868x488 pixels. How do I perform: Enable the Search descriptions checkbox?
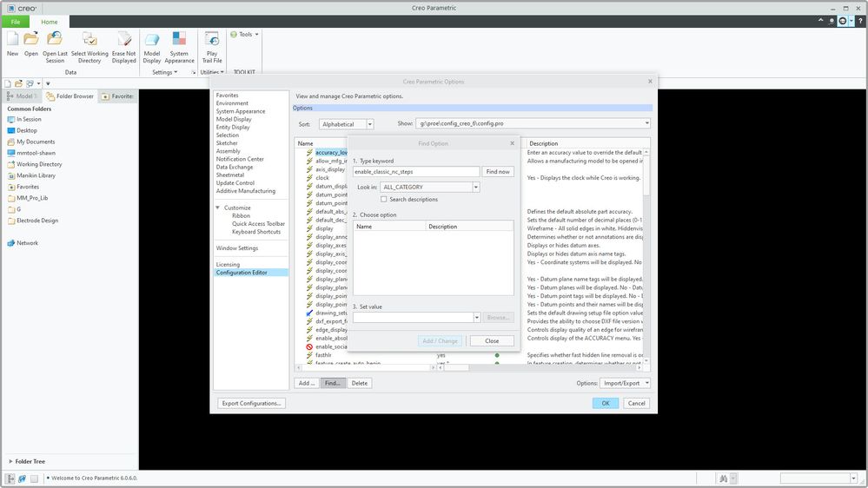coord(384,200)
